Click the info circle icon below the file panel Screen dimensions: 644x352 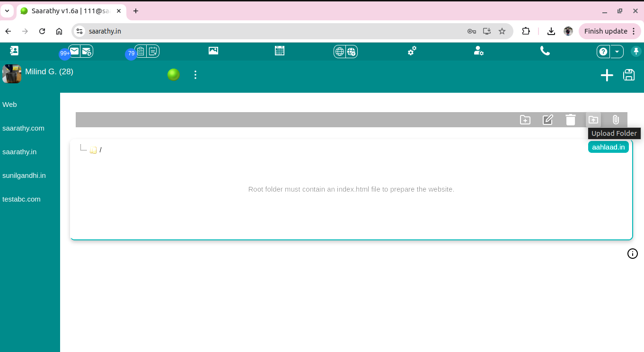pyautogui.click(x=632, y=254)
